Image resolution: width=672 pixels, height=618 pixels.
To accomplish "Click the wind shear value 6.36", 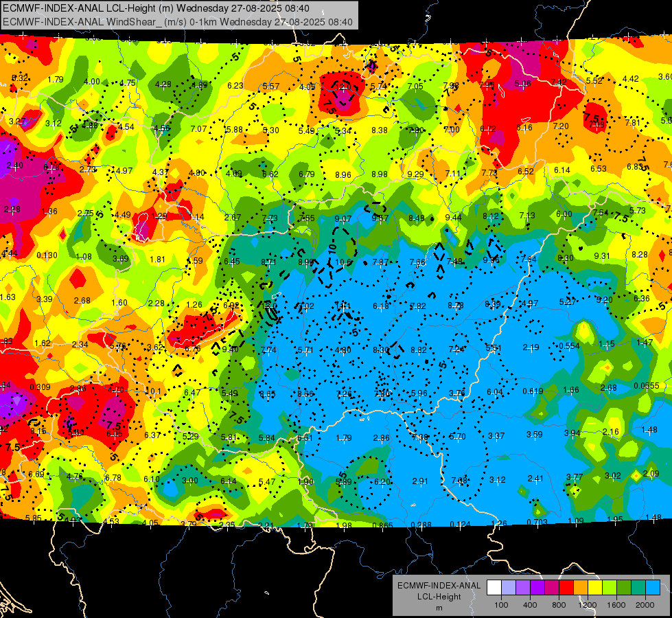I will tap(642, 299).
